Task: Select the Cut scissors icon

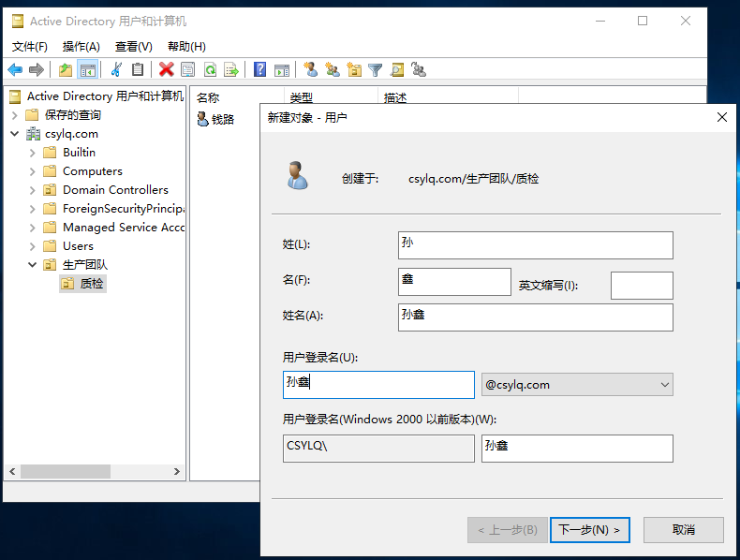Action: 116,70
